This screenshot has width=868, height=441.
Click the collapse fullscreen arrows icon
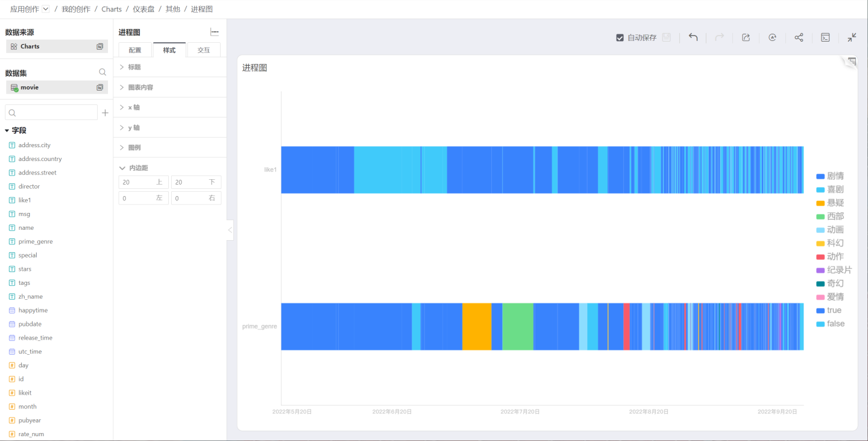coord(852,37)
